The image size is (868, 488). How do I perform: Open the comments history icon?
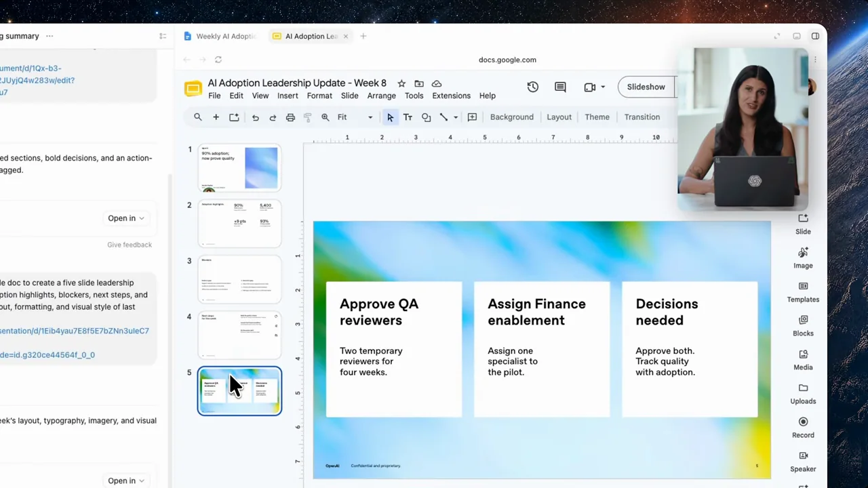coord(560,87)
